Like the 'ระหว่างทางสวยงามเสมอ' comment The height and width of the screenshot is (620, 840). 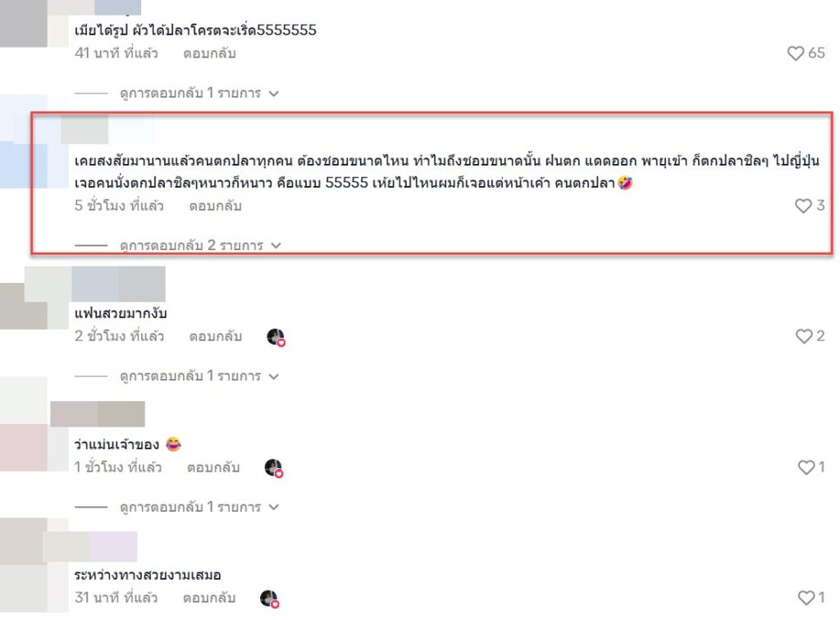point(806,598)
